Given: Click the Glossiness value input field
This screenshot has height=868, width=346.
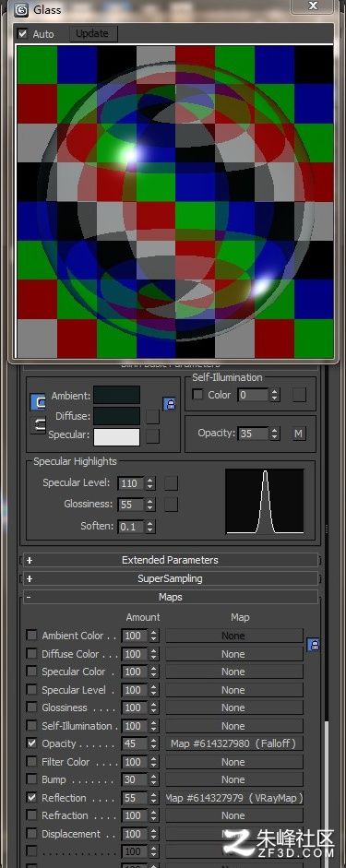Looking at the screenshot, I should tap(131, 505).
